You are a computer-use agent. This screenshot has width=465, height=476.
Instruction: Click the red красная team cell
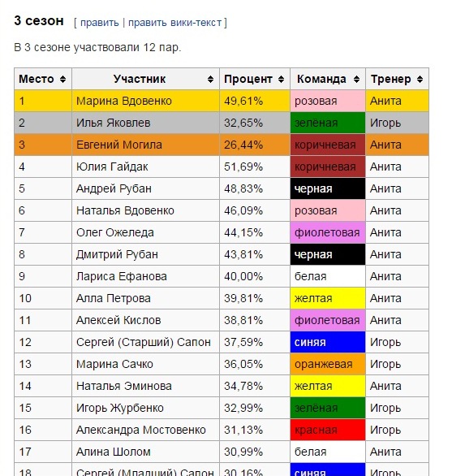(x=328, y=430)
